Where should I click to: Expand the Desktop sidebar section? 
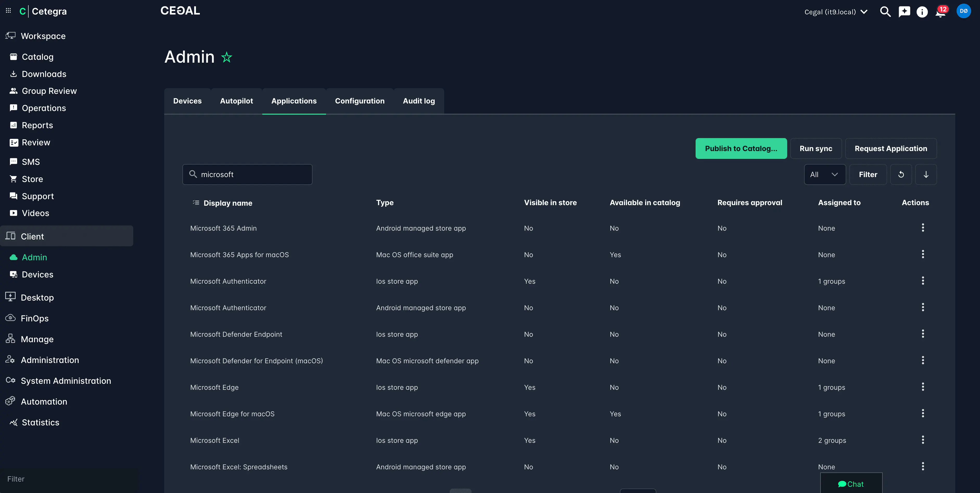click(37, 298)
